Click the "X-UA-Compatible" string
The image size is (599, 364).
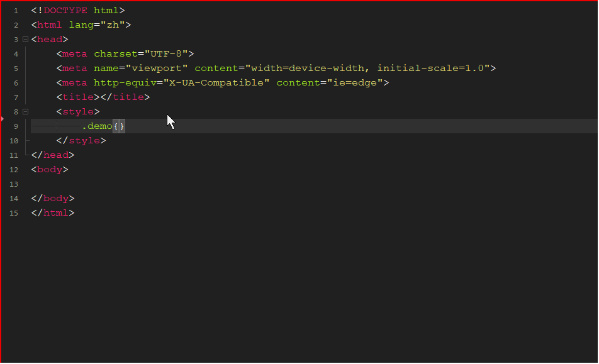216,83
